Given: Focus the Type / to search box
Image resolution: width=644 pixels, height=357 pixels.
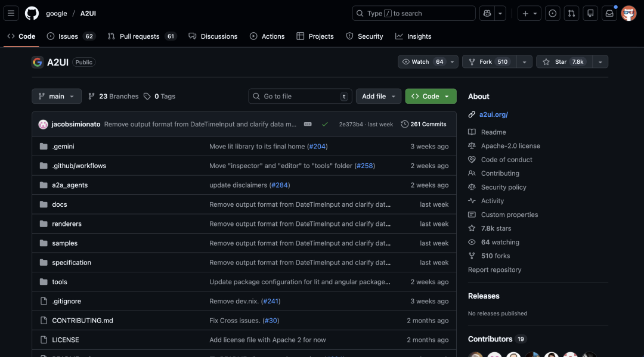Looking at the screenshot, I should click(x=414, y=14).
